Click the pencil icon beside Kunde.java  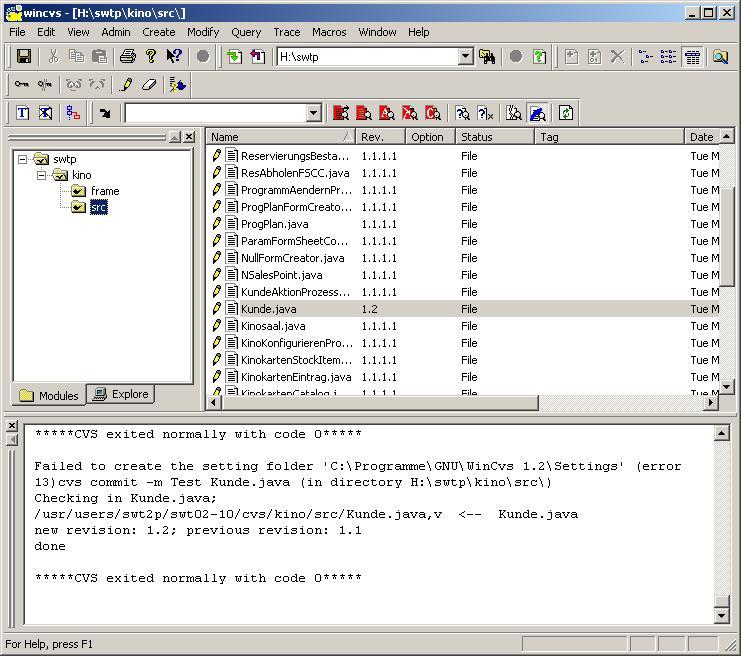tap(216, 309)
